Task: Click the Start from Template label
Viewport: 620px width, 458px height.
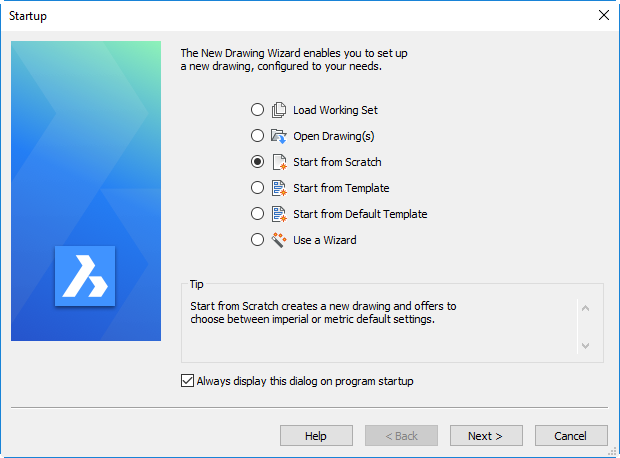Action: point(341,188)
